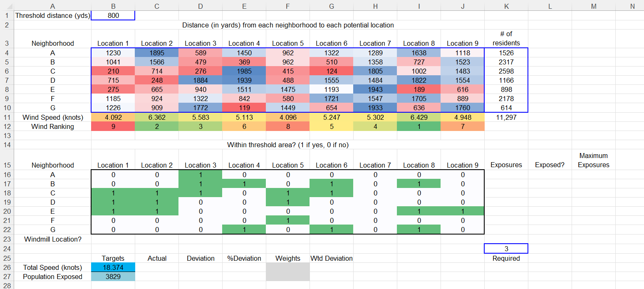This screenshot has width=644, height=289.
Task: Select the cell with value 1884
Action: tap(201, 80)
